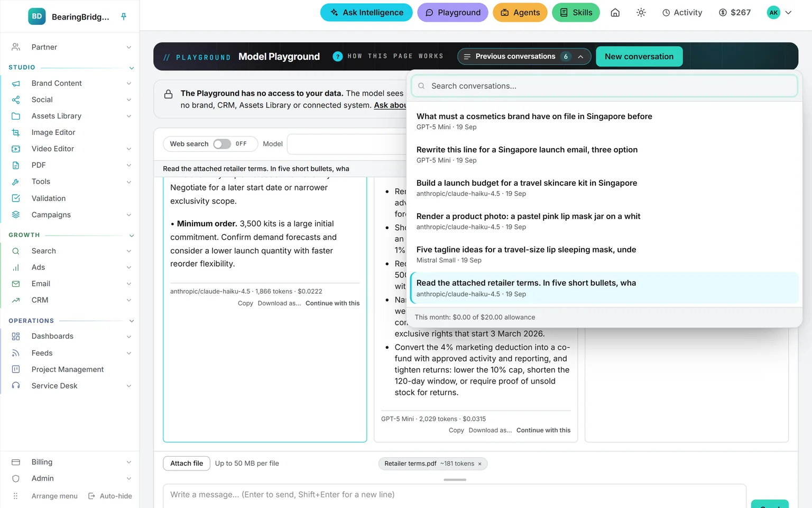Open the five tagline ideas conversation
Image resolution: width=812 pixels, height=508 pixels.
click(604, 255)
